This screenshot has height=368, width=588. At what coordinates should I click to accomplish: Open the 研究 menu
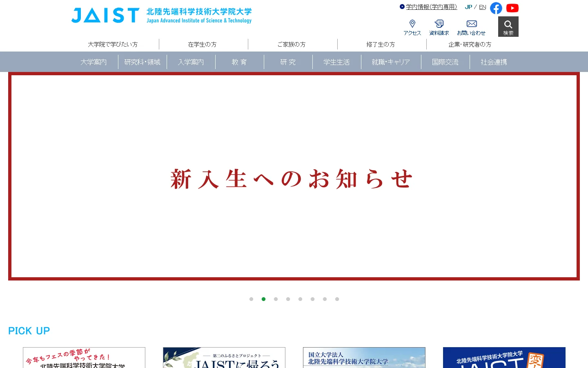[288, 62]
